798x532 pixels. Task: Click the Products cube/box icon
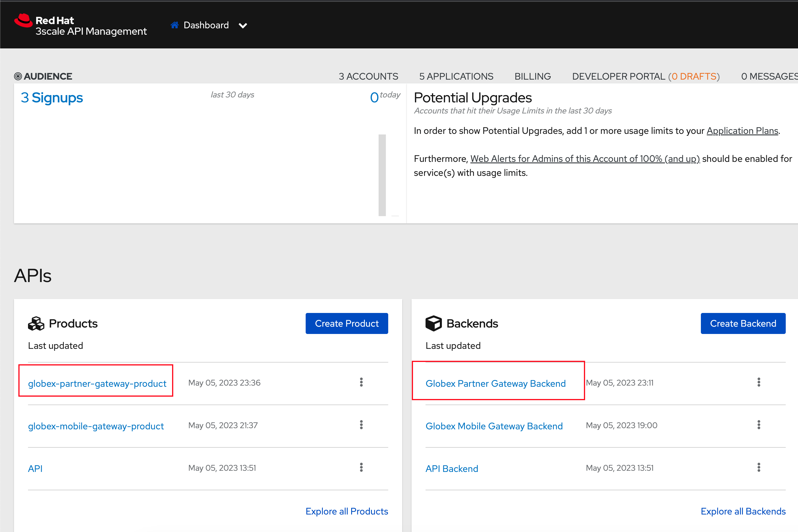(x=37, y=323)
